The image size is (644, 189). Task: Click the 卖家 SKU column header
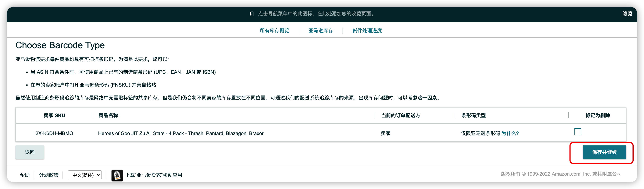pyautogui.click(x=54, y=115)
